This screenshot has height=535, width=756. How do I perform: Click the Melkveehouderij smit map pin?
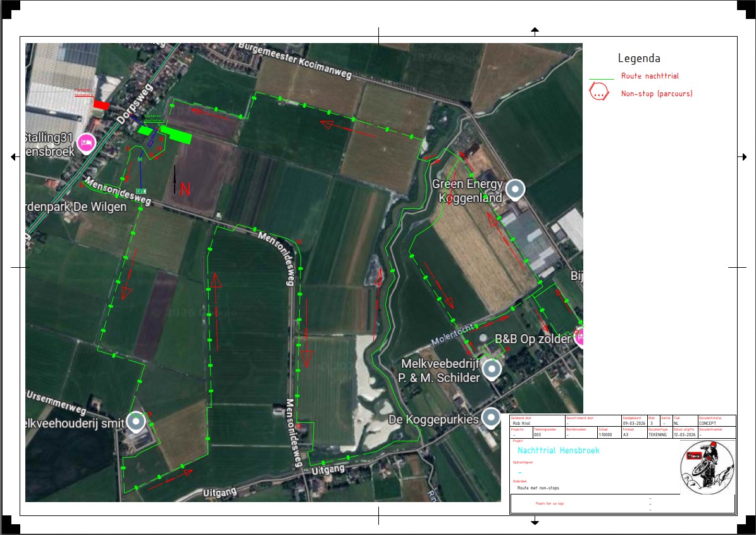pyautogui.click(x=135, y=421)
